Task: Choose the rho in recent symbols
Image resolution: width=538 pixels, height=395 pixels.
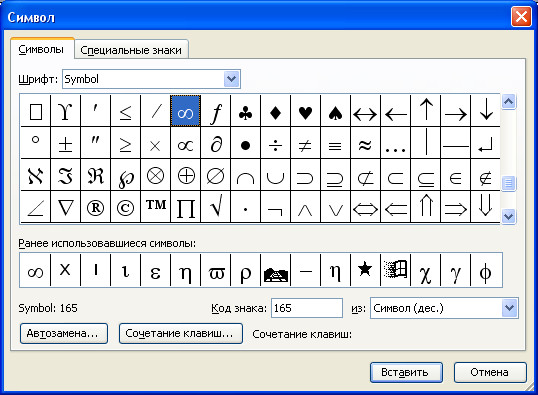Action: 246,270
